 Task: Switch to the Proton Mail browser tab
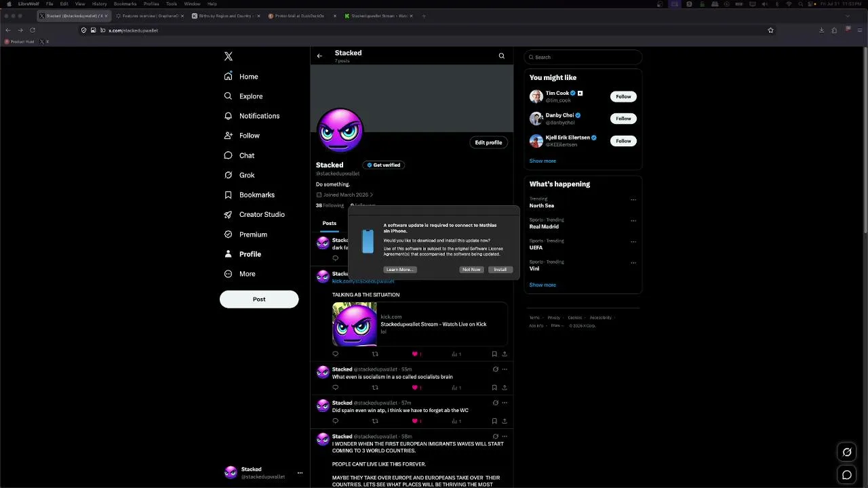tap(301, 16)
